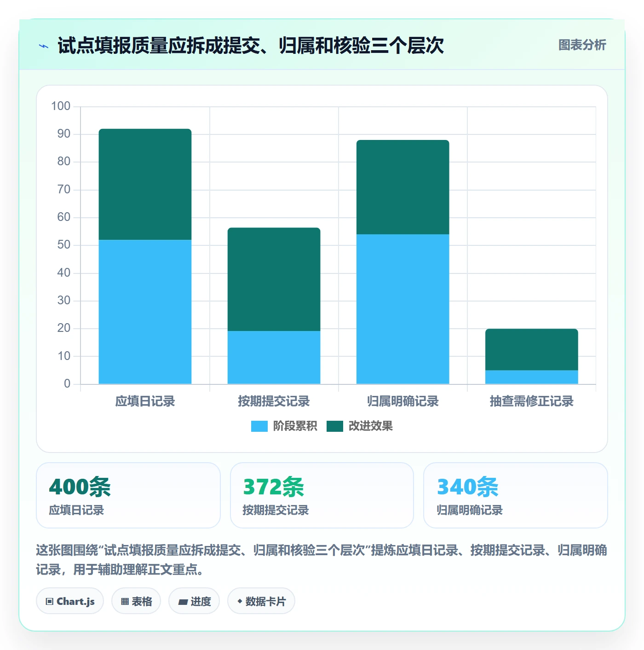Click the 应填日记录 x-axis label
Screen dimensions: 644x650
click(x=145, y=401)
